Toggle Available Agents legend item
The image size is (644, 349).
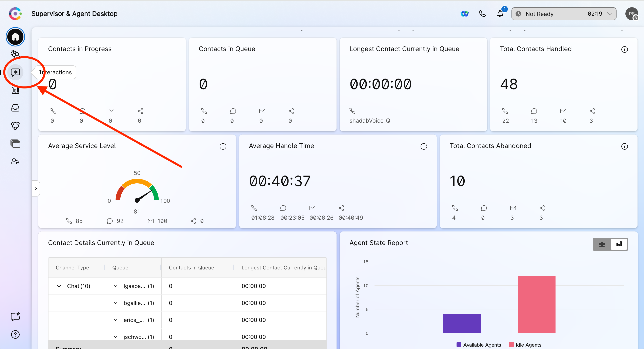click(479, 345)
